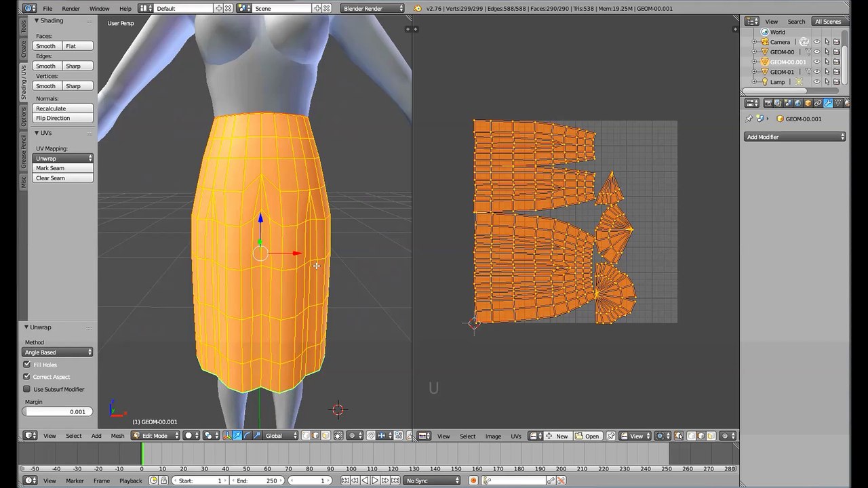Screen dimensions: 868x488
Task: Select the translate manipulator arrow icon
Action: pos(237,436)
